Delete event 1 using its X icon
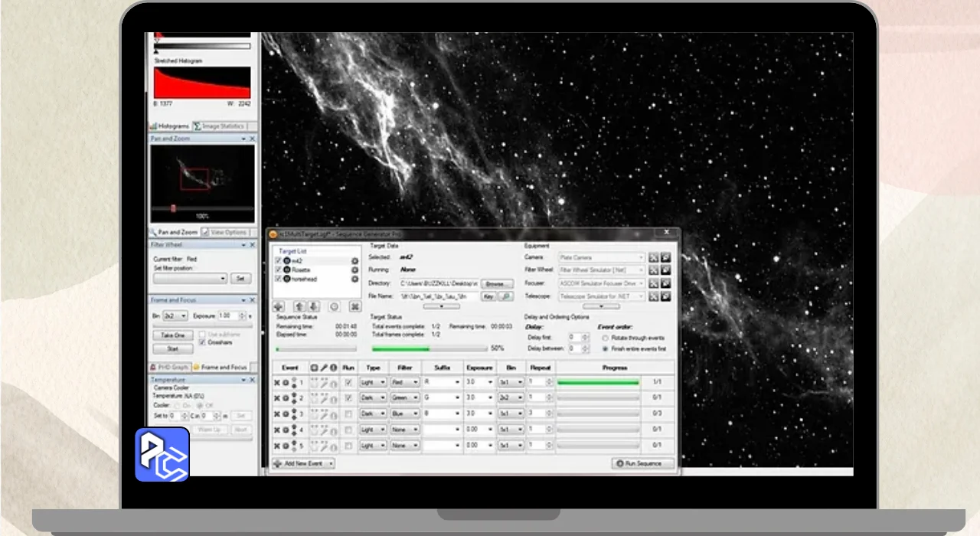 click(277, 382)
